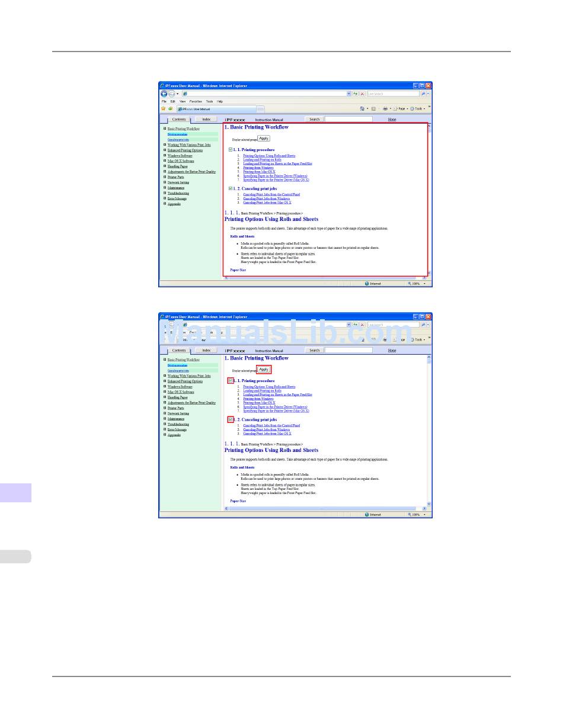
Task: Uncheck the 1.2 Canceling print jobs checkbox in upper screenshot
Action: tap(231, 188)
